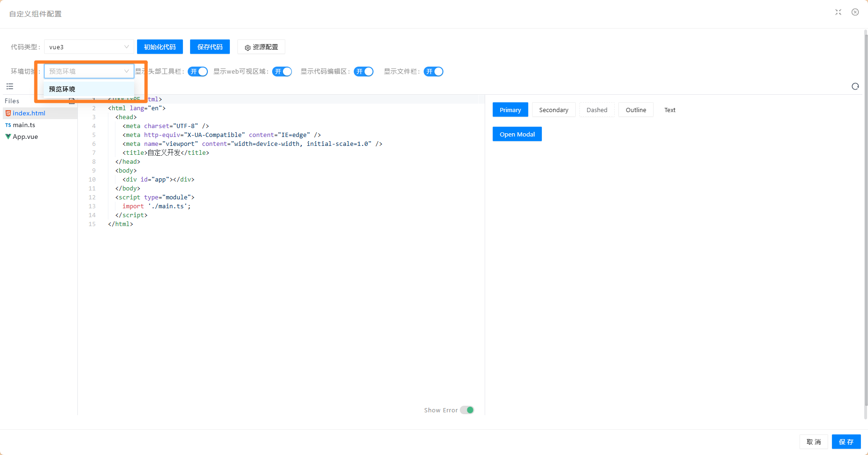Click the Secondary preview button
This screenshot has width=868, height=455.
coord(554,110)
